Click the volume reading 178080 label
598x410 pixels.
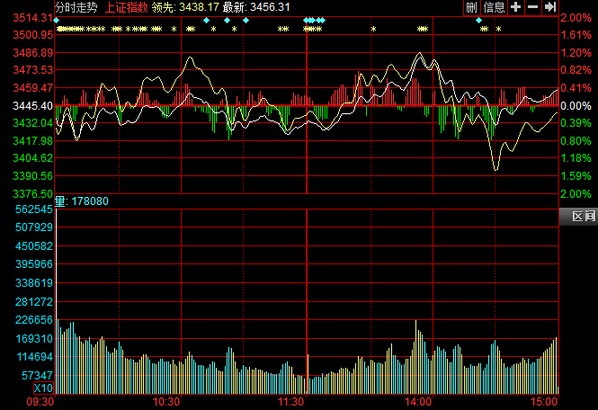pos(90,201)
